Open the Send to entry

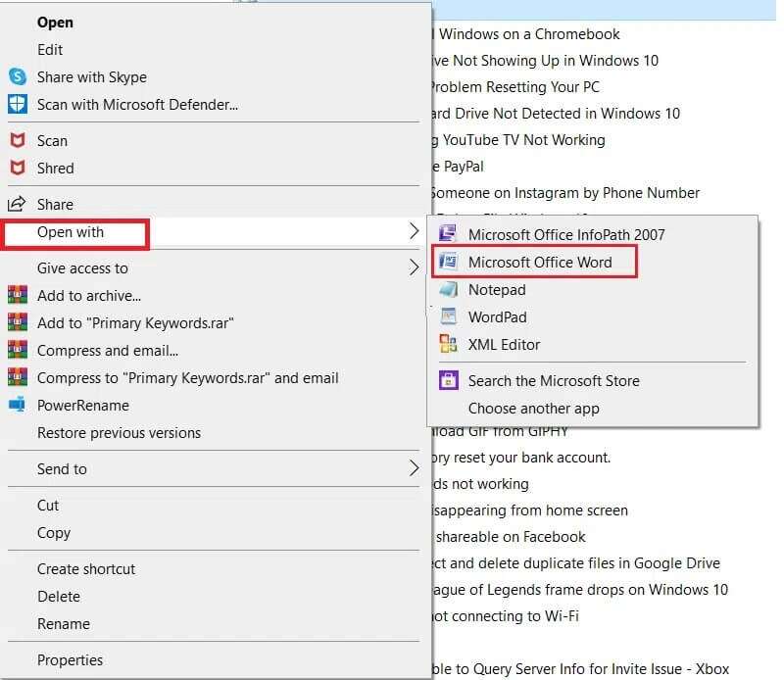point(214,468)
